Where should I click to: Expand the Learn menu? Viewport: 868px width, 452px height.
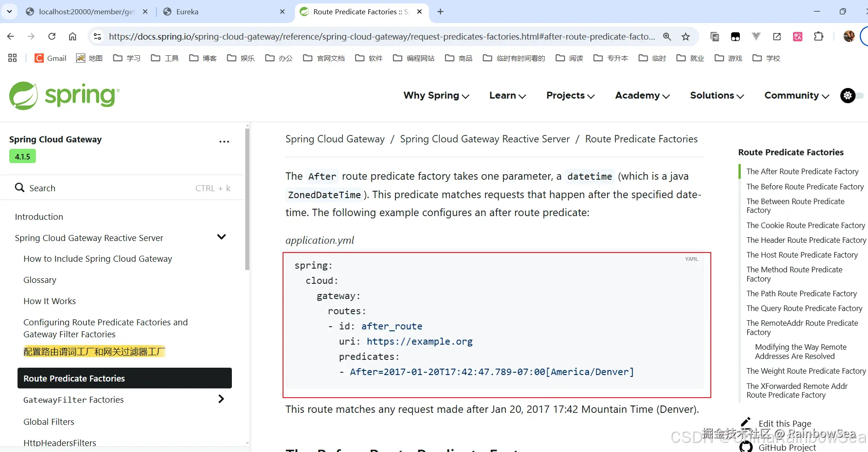[508, 95]
